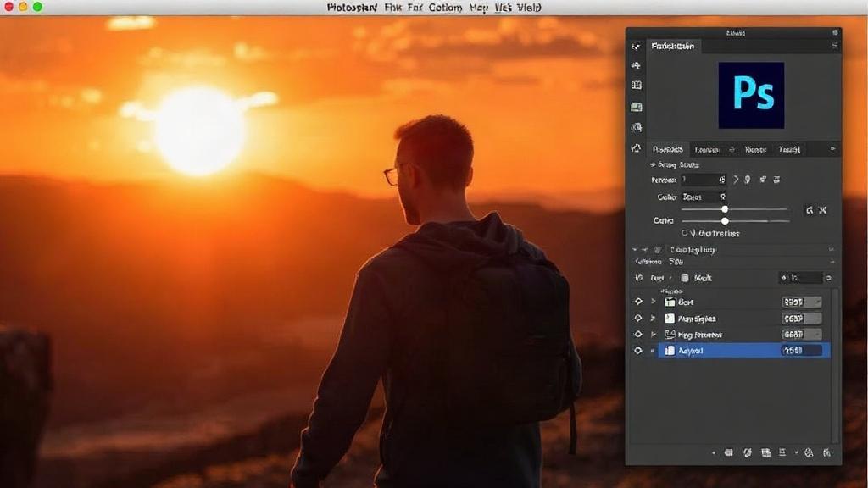This screenshot has width=868, height=488.
Task: Open the opacity dropdown on the top layer row
Action: (802, 302)
